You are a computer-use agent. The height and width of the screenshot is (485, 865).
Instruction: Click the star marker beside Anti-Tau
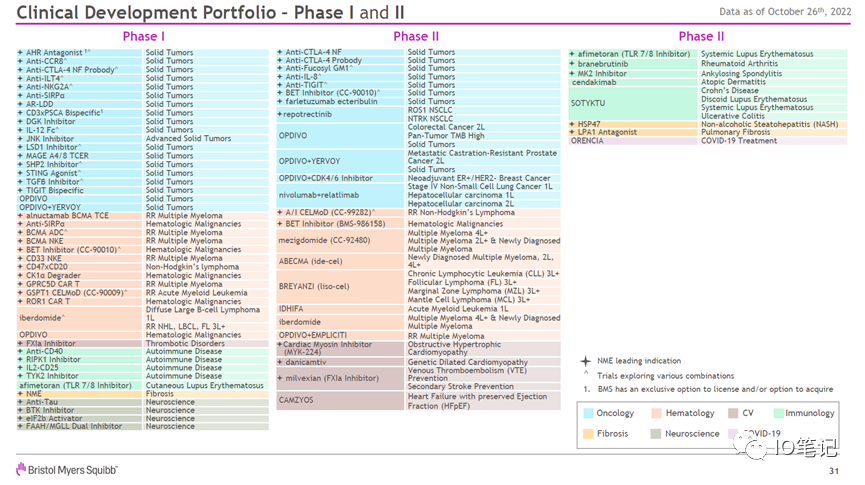tap(20, 402)
